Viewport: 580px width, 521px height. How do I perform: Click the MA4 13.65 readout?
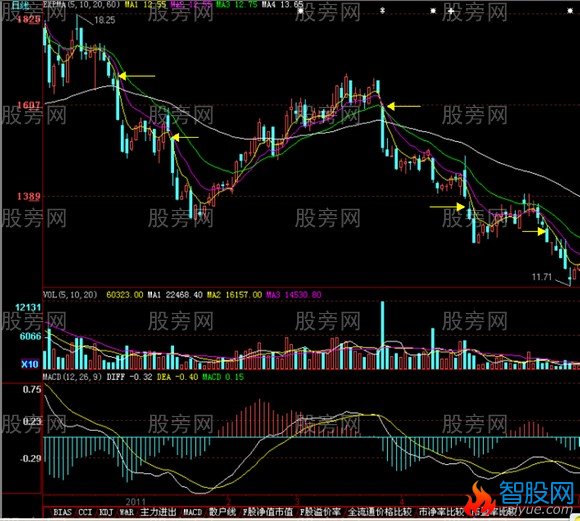click(x=283, y=5)
